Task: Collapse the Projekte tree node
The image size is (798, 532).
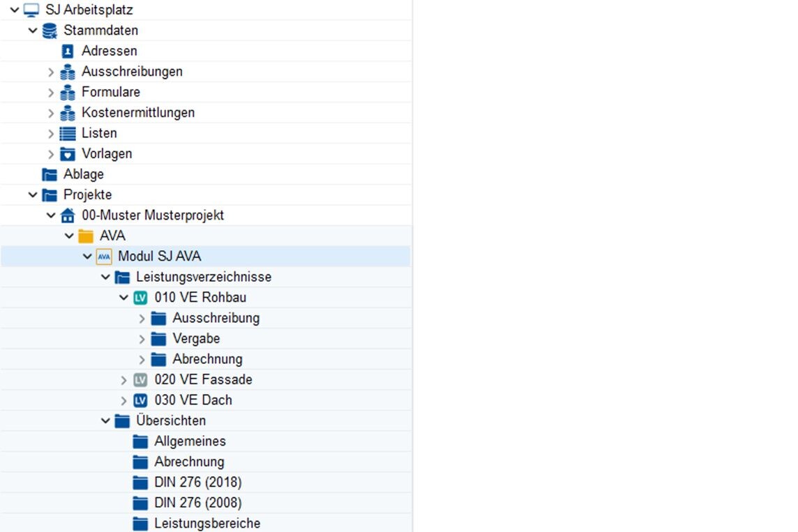Action: 33,195
